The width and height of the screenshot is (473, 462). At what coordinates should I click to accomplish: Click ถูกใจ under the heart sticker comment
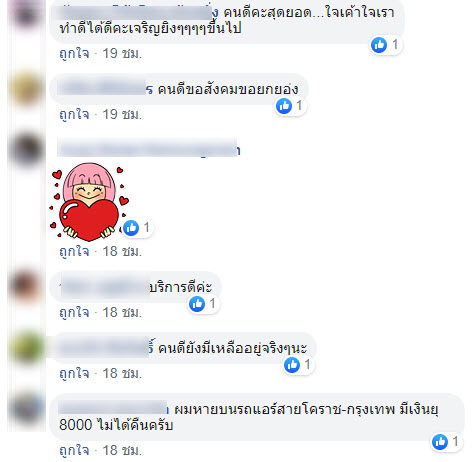[x=74, y=251]
